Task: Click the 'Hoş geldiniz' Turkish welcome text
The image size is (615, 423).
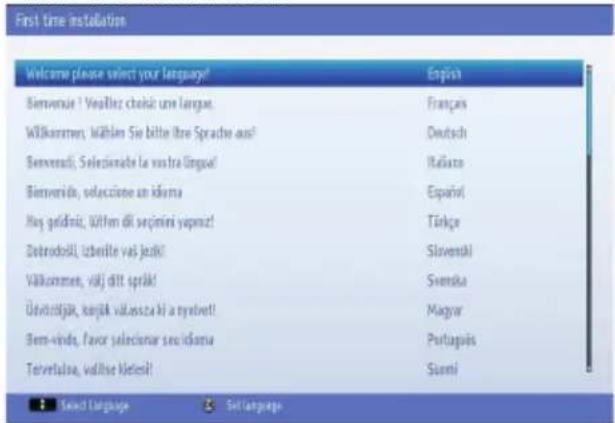Action: 120,222
